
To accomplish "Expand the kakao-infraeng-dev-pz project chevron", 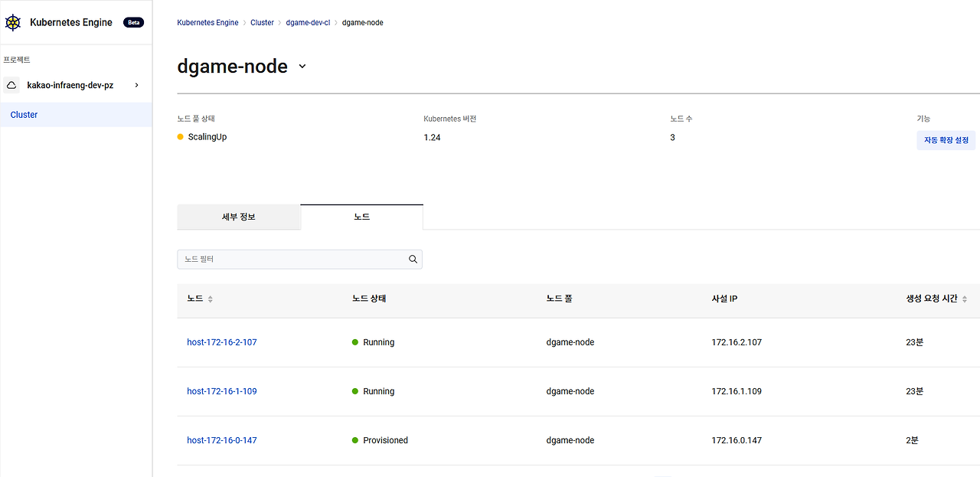I will (137, 85).
